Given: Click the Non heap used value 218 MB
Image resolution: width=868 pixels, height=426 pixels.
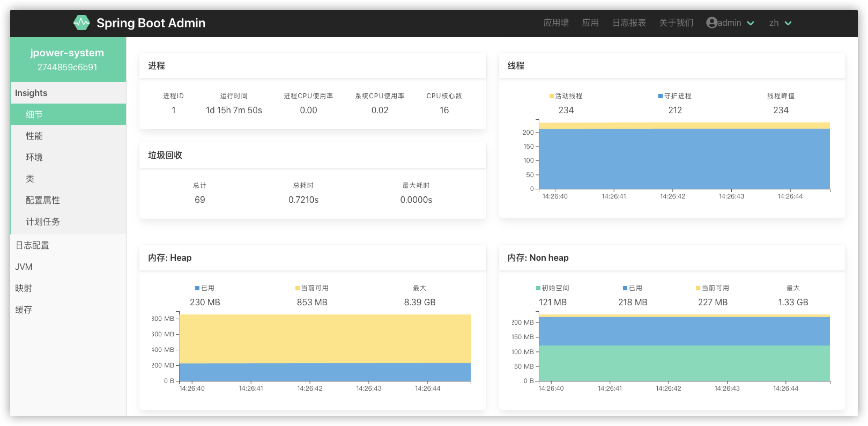Looking at the screenshot, I should pyautogui.click(x=632, y=302).
